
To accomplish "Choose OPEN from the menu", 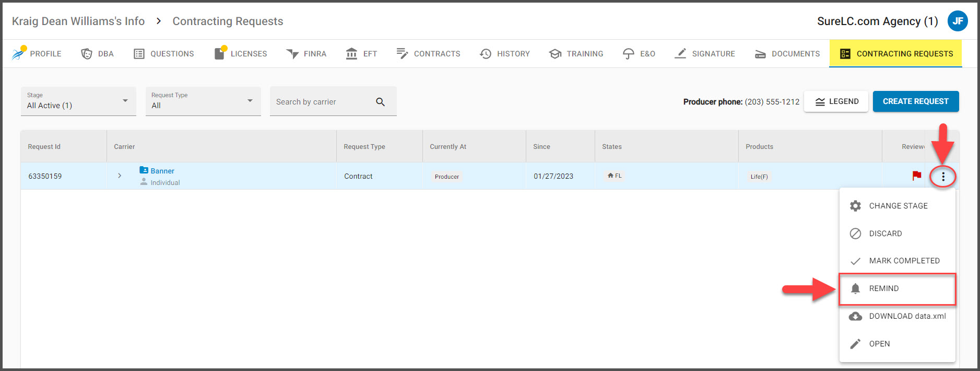I will [x=898, y=344].
